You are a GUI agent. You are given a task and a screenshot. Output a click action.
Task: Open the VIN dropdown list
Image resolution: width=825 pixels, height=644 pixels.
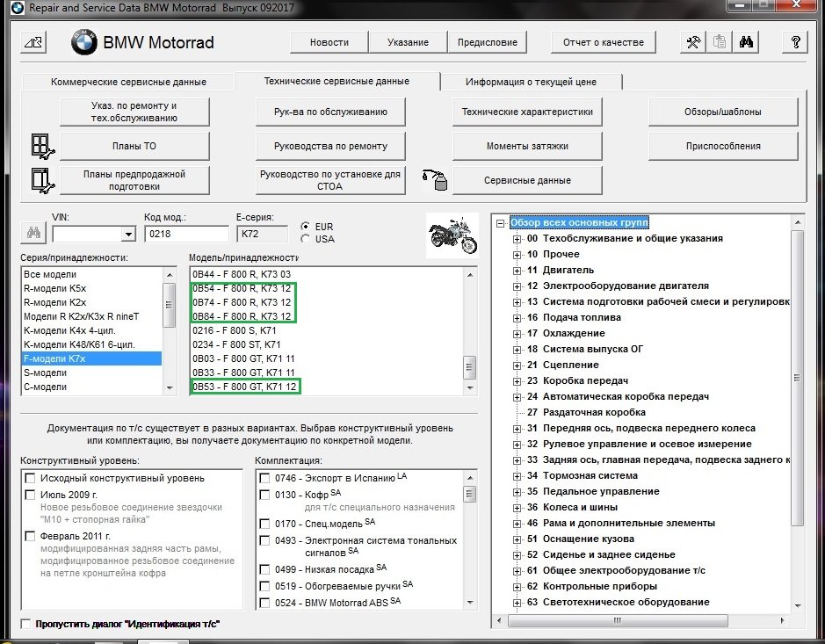[128, 234]
